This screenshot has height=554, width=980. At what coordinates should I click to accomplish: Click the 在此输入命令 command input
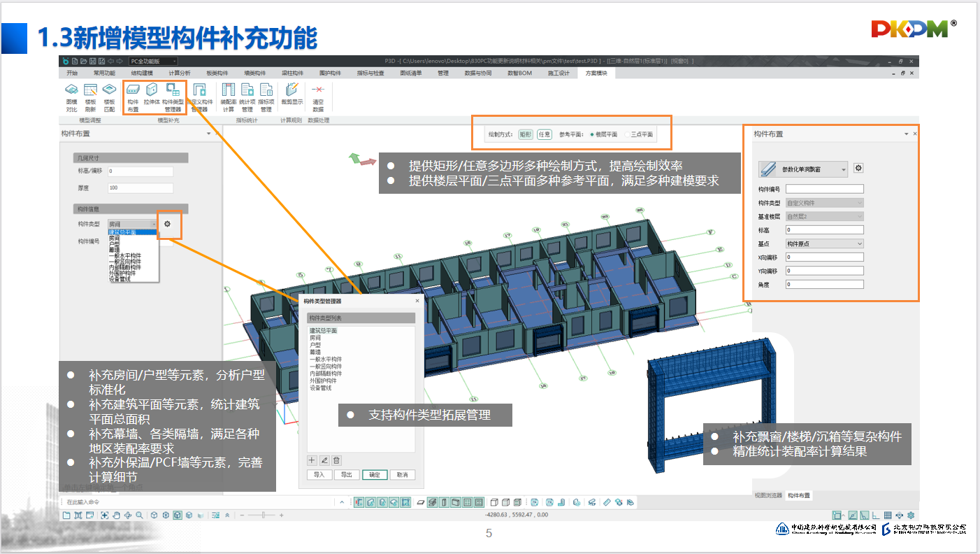tap(196, 502)
